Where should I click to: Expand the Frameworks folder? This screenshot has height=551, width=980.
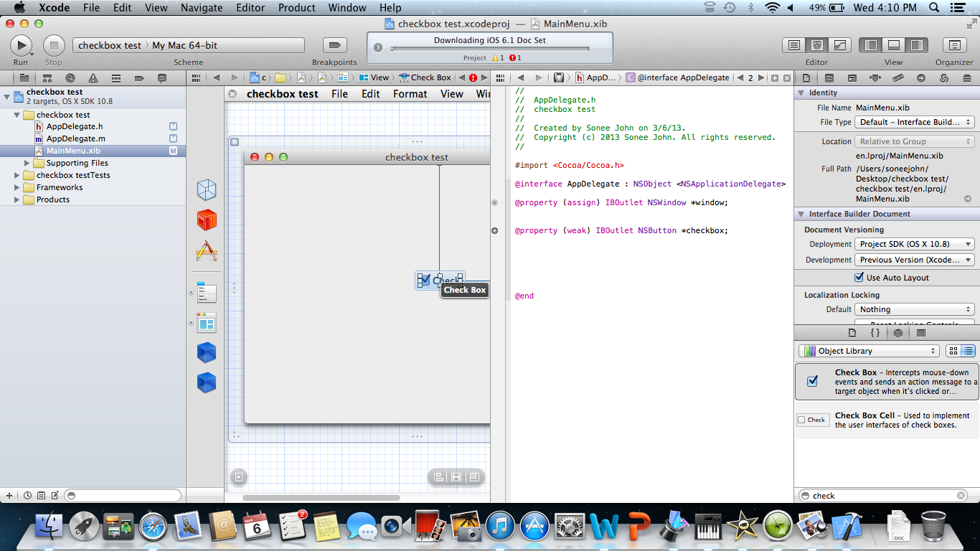[17, 187]
